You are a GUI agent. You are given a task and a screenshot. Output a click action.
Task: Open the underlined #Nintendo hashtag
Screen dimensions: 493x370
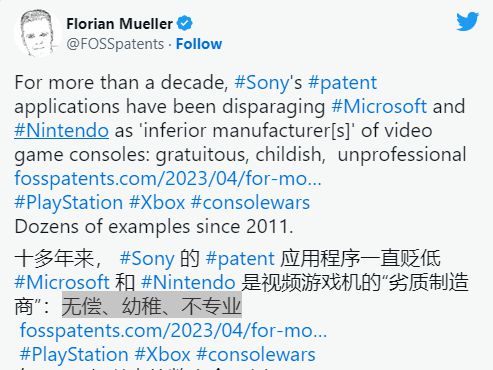61,130
